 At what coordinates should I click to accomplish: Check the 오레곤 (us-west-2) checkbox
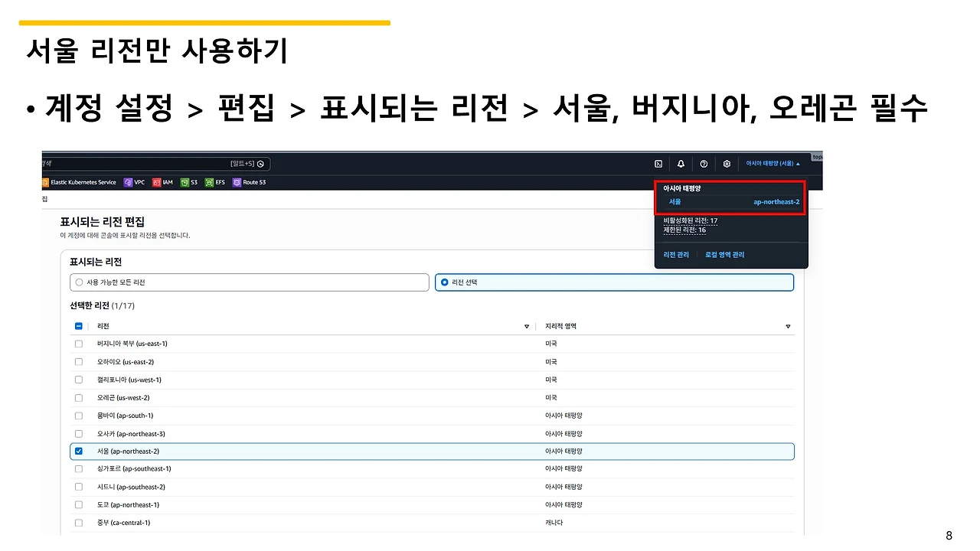[79, 398]
